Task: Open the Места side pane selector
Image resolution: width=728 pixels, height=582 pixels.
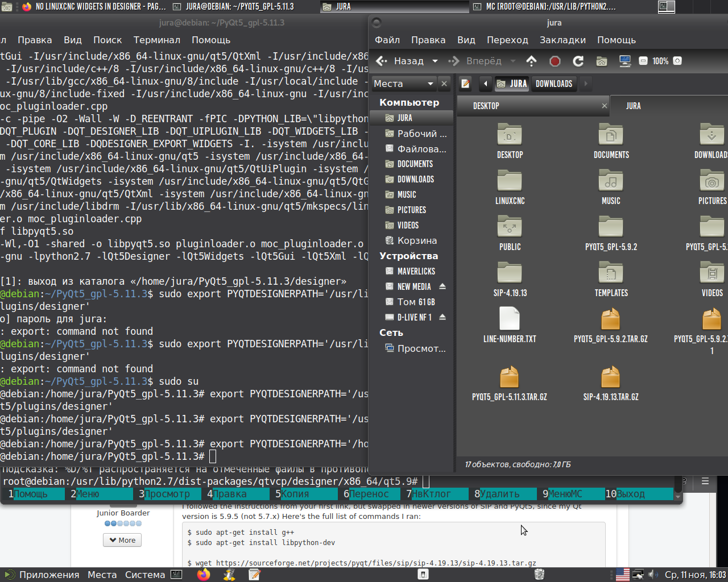Action: (x=404, y=84)
